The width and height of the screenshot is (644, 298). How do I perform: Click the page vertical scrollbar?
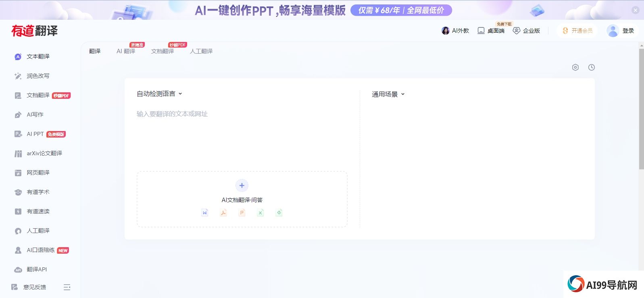pos(641,109)
